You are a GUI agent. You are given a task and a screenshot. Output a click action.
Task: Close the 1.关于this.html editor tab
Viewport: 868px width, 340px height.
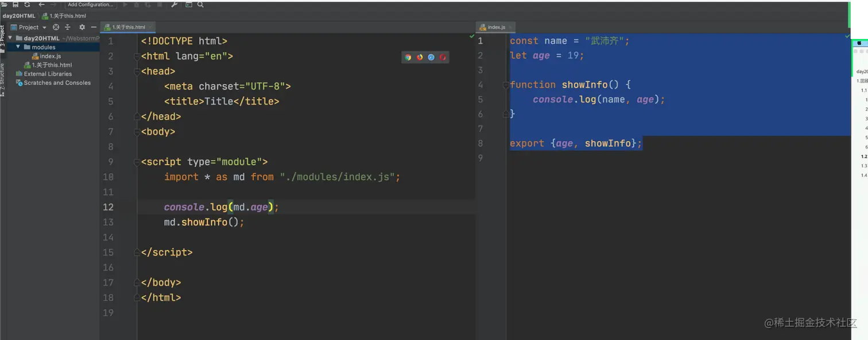tap(151, 27)
